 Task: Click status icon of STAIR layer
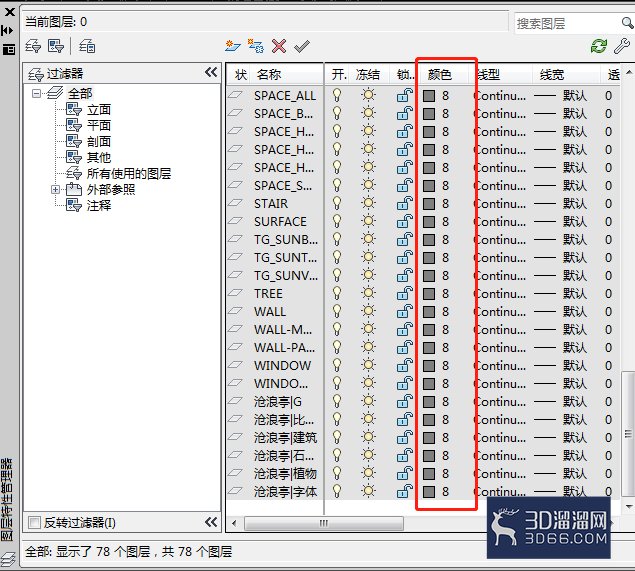pos(235,203)
